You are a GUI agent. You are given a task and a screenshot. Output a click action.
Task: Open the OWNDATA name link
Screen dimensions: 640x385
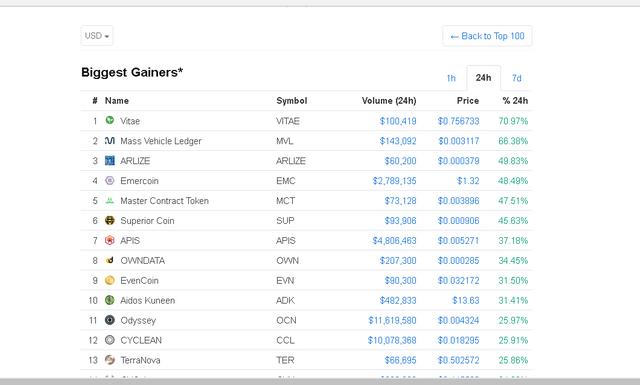[x=142, y=261]
